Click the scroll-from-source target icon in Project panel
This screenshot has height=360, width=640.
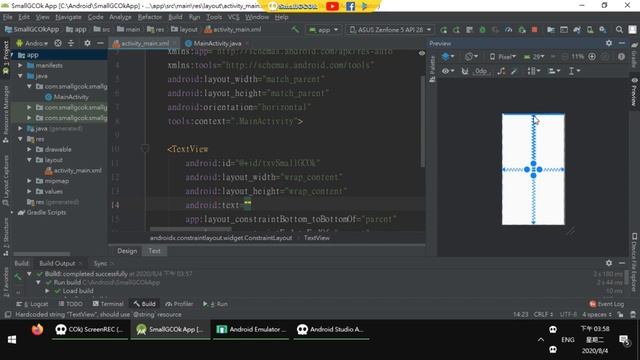tap(58, 43)
